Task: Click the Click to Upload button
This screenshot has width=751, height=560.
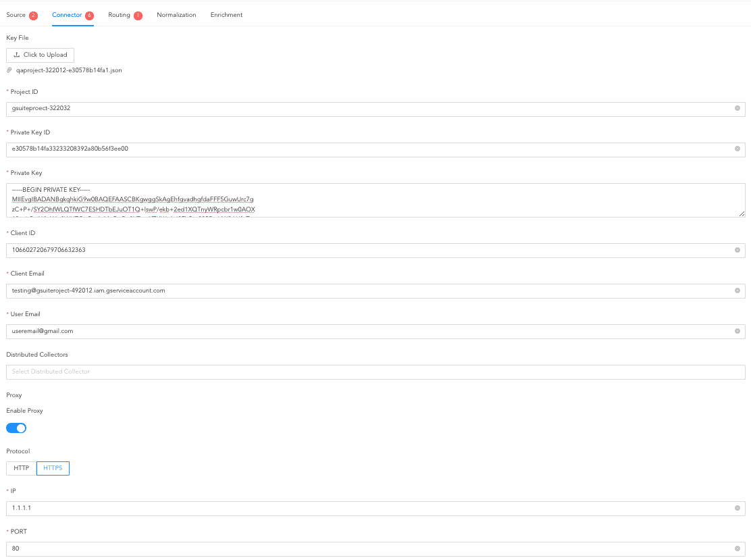Action: coord(40,55)
